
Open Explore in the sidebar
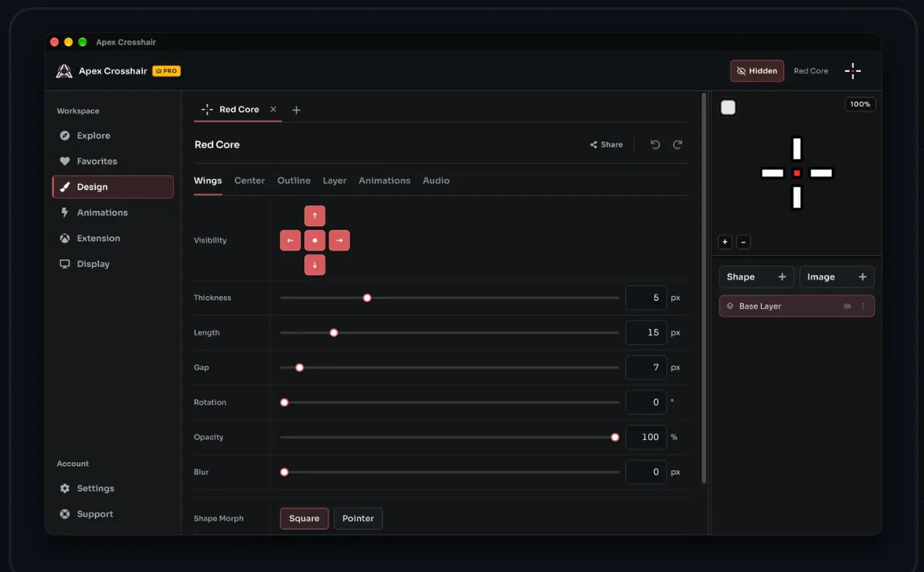(x=113, y=136)
